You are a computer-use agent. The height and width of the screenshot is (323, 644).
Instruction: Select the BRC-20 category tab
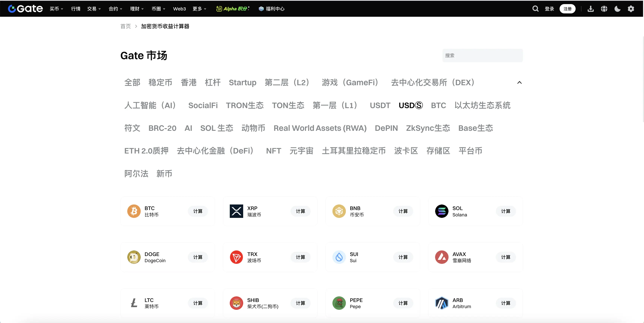pos(162,128)
